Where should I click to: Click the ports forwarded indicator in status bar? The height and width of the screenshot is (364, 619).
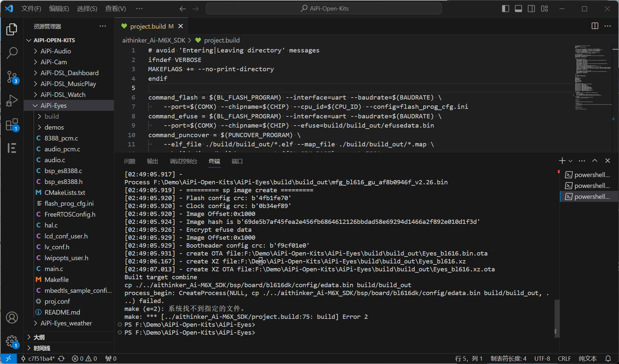click(x=111, y=358)
